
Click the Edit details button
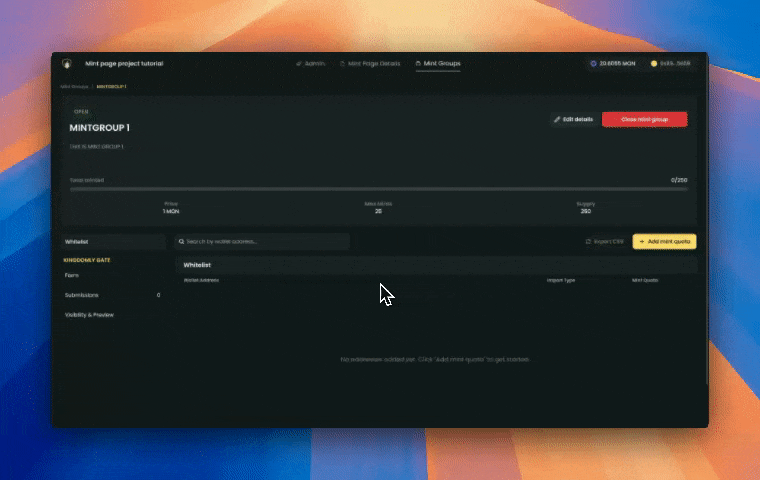point(574,119)
